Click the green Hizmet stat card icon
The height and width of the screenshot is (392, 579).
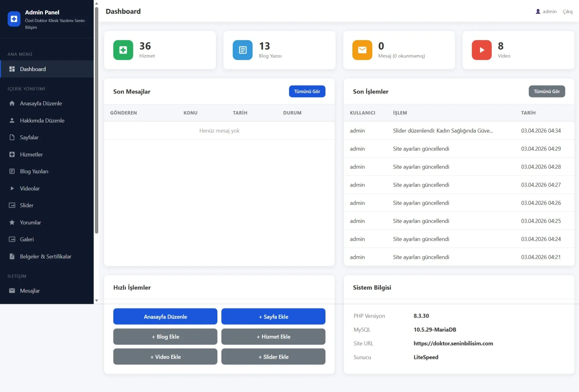click(x=123, y=50)
